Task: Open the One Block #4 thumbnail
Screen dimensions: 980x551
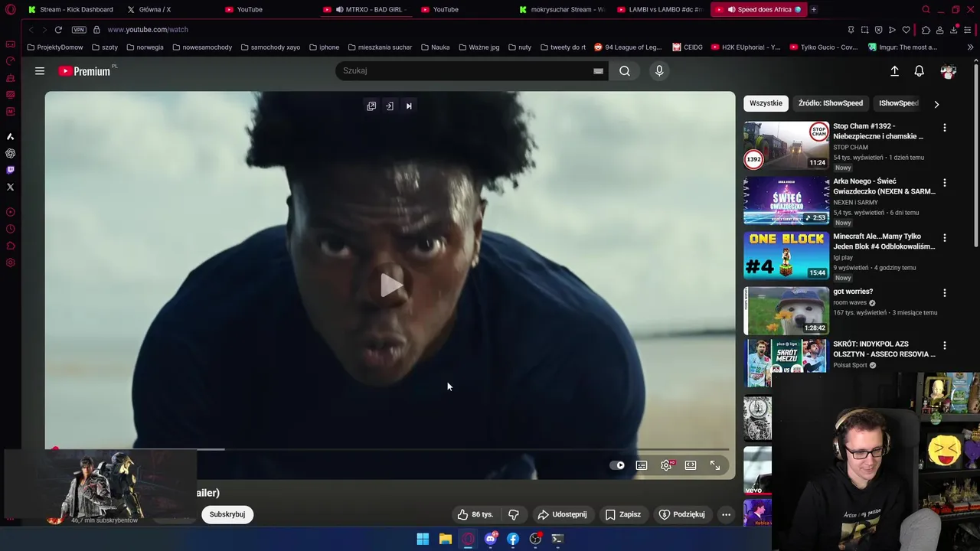Action: pos(786,256)
